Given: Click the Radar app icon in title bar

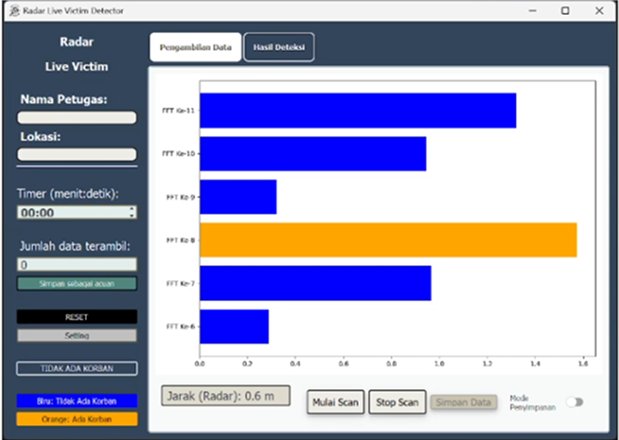Looking at the screenshot, I should [x=13, y=11].
